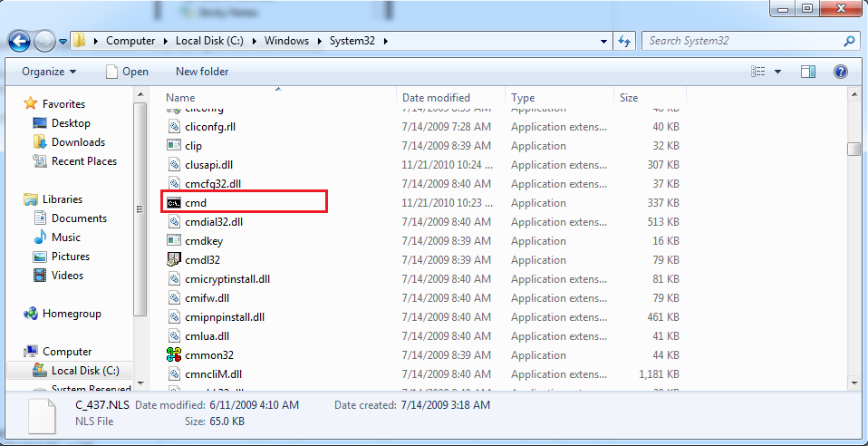The image size is (868, 446).
Task: Expand the change view options arrow
Action: (778, 72)
